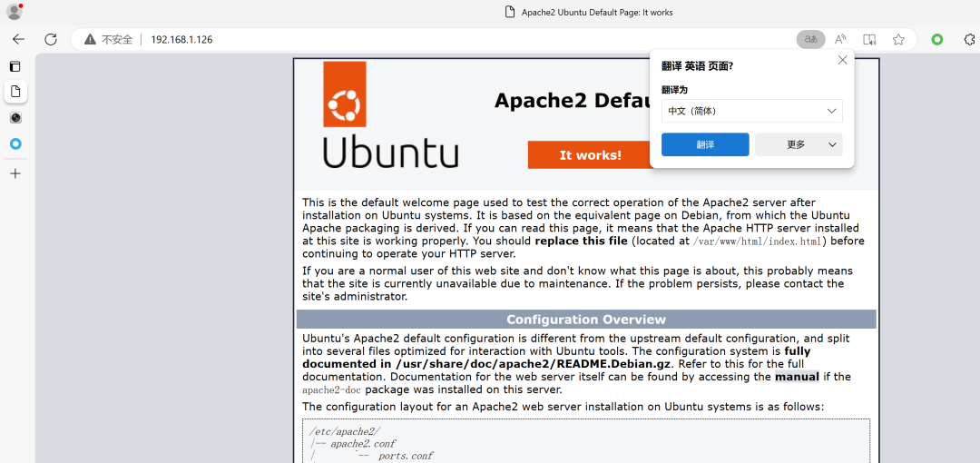Open Read aloud icon in address bar
The image size is (980, 463).
coord(840,39)
